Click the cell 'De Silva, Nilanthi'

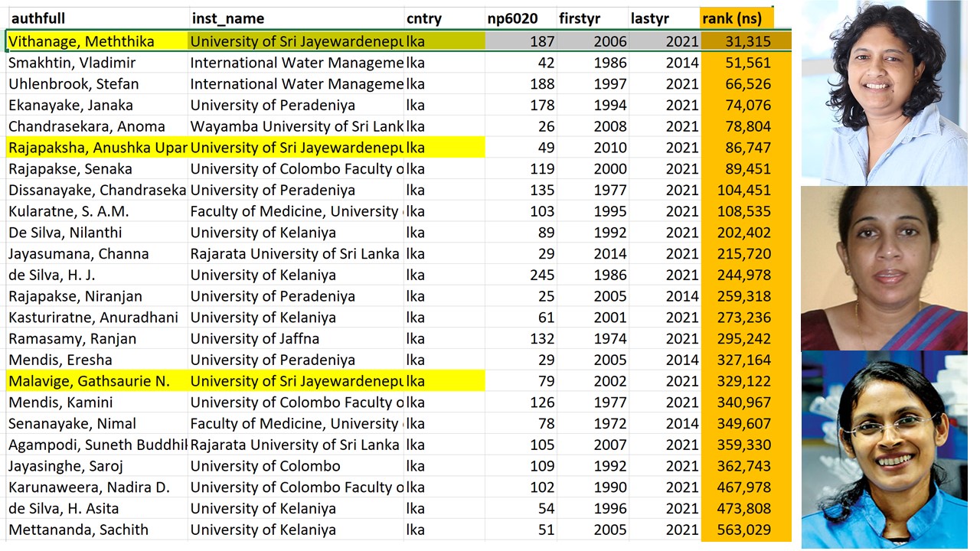[x=97, y=233]
